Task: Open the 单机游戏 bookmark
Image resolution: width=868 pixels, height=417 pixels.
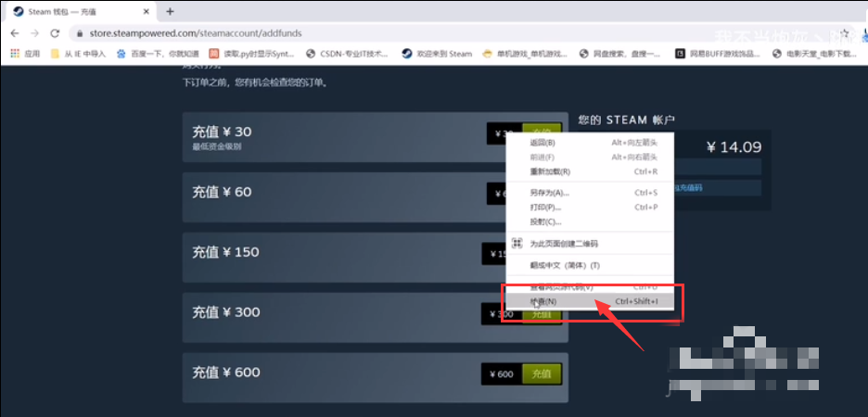Action: point(525,54)
